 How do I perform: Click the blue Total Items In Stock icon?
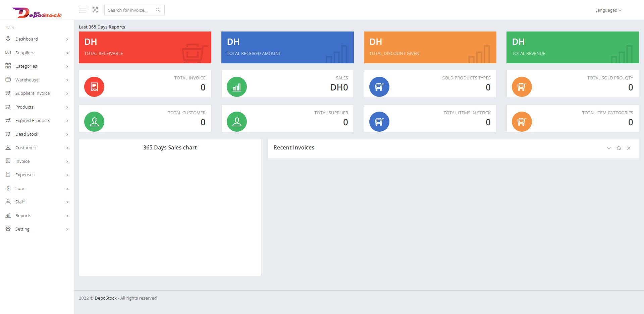click(x=379, y=122)
